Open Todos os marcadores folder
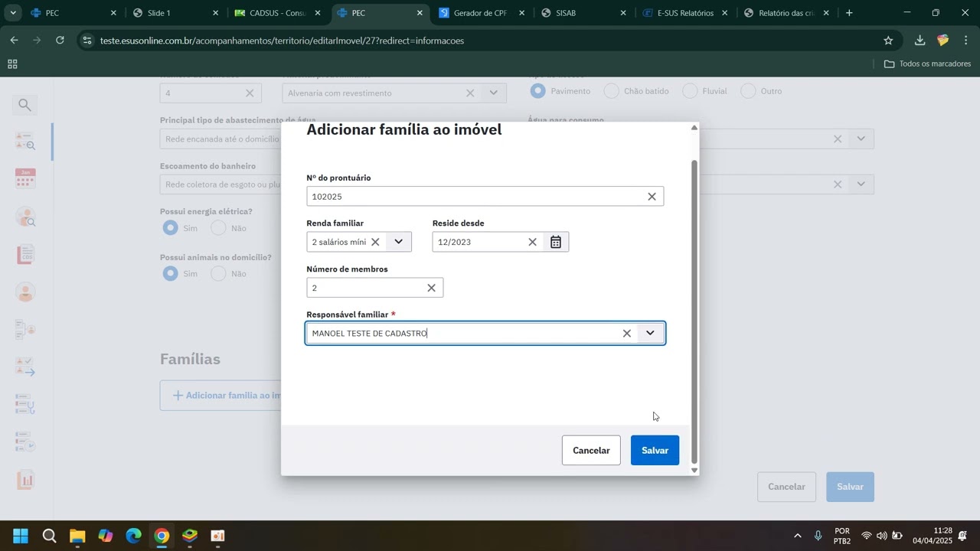Screen dimensions: 980x551 [928, 64]
